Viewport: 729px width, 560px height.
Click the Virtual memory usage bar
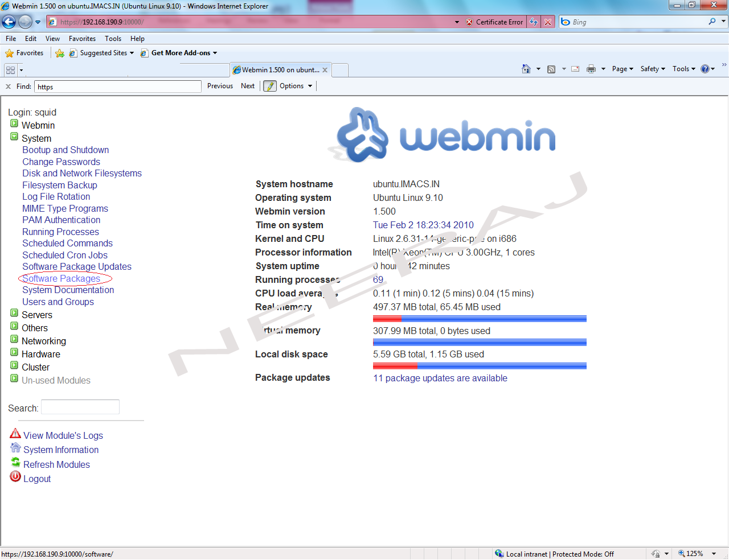point(480,343)
